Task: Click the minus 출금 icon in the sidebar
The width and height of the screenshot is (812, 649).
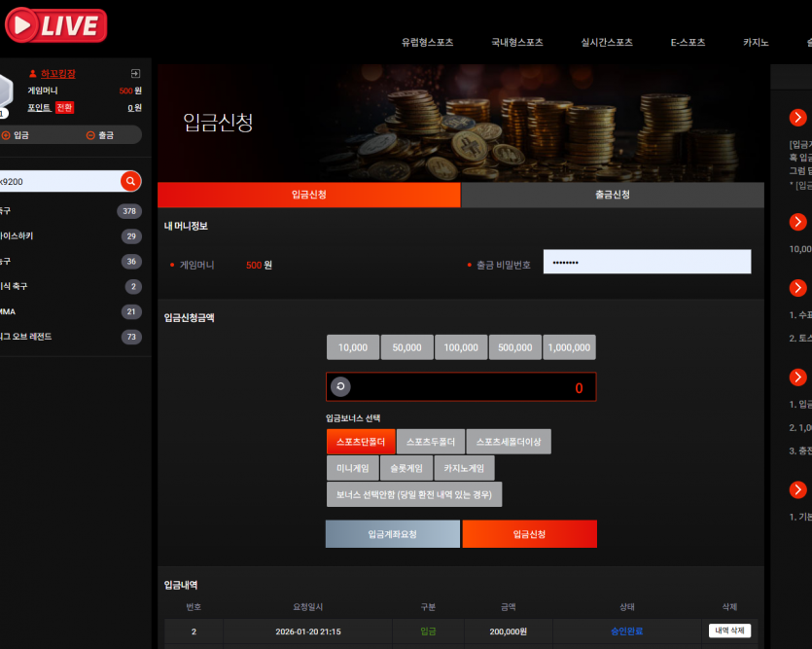Action: click(90, 135)
